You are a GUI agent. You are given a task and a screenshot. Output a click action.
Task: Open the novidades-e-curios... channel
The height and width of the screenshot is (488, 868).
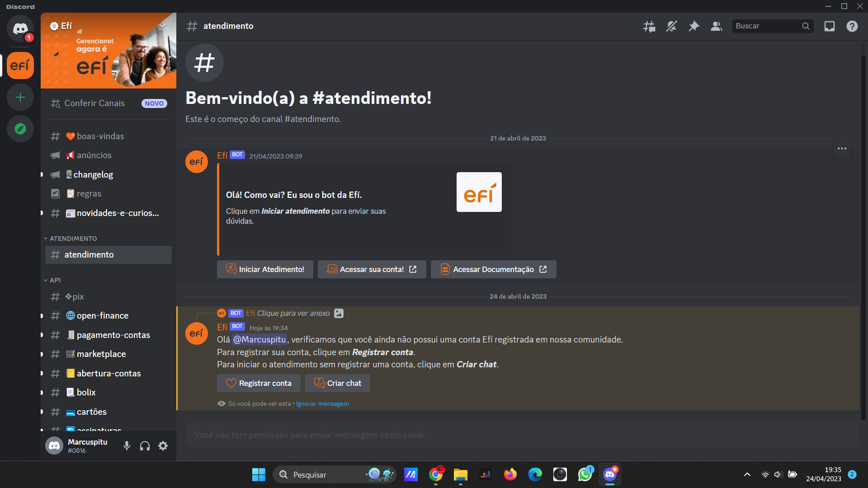108,213
